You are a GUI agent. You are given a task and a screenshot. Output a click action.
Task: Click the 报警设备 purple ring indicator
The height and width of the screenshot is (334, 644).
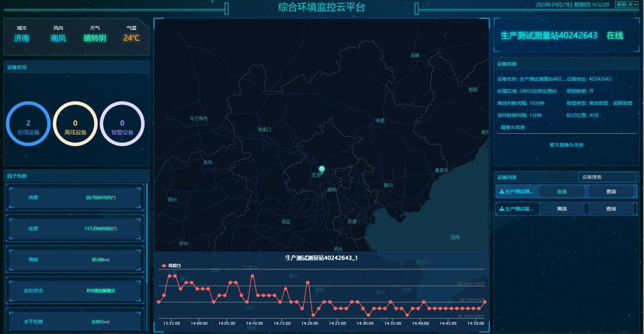tap(122, 124)
